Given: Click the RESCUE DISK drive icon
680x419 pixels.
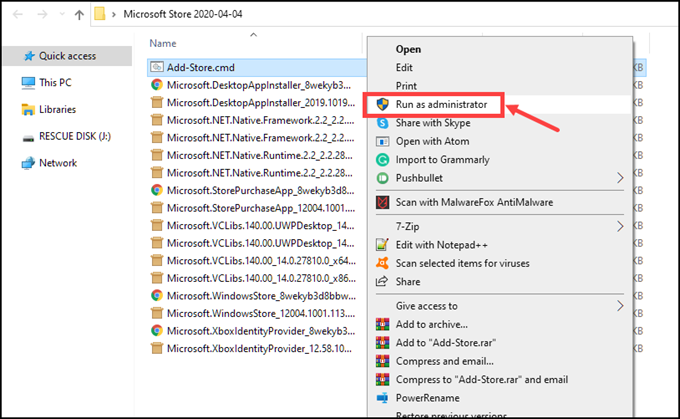Looking at the screenshot, I should click(x=28, y=138).
